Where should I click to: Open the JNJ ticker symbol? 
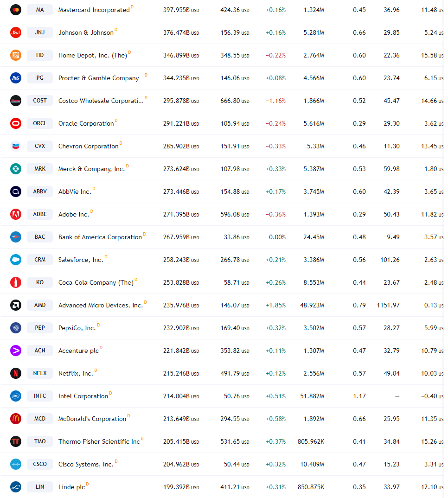[x=40, y=32]
